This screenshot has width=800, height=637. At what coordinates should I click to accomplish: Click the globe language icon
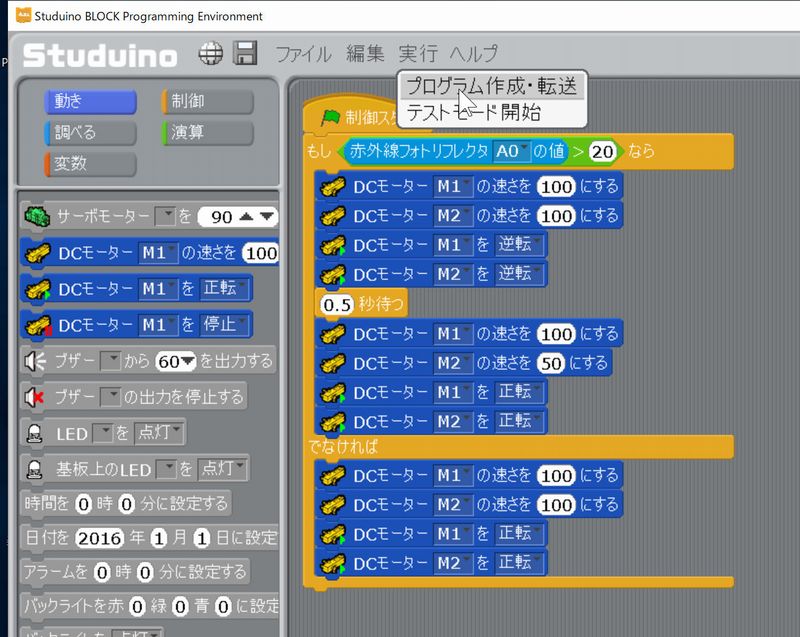pos(211,54)
